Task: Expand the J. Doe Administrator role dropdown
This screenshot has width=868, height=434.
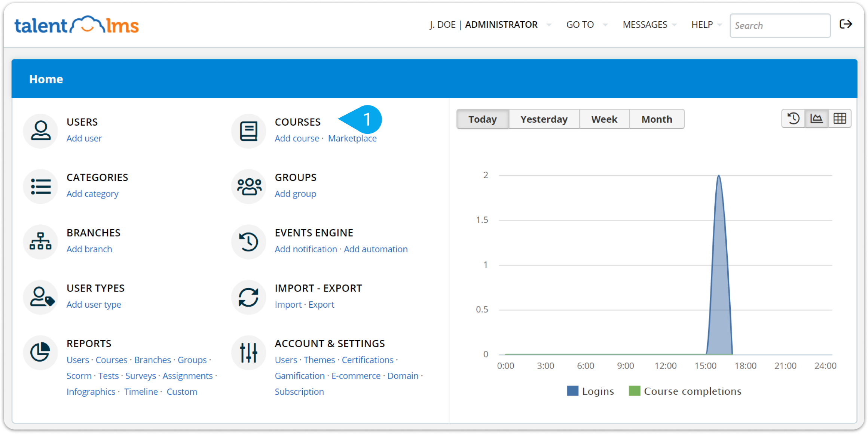Action: click(x=490, y=25)
